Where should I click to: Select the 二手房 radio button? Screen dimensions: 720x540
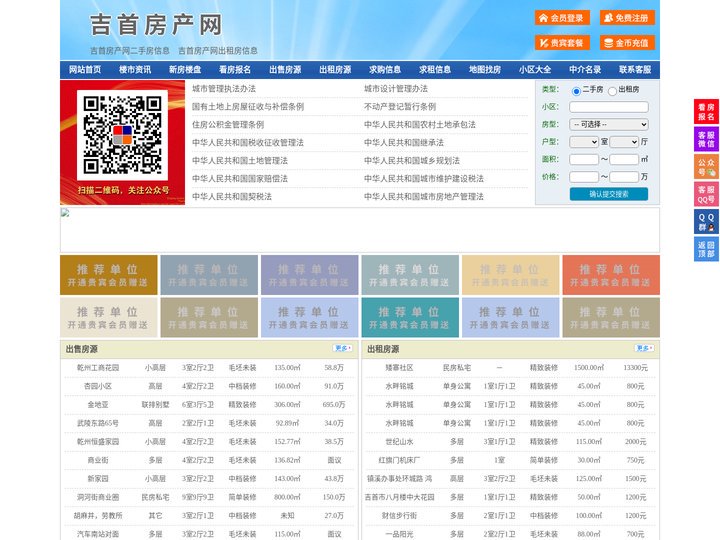pyautogui.click(x=576, y=91)
